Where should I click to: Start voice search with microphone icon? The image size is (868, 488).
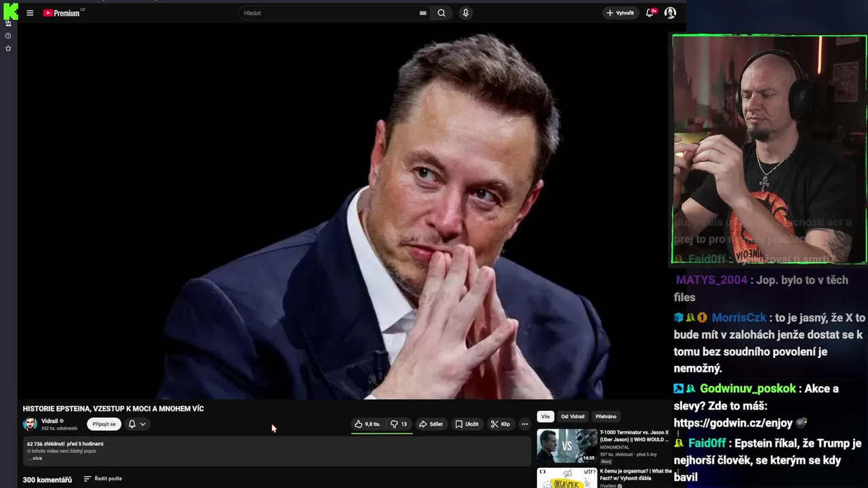point(465,13)
